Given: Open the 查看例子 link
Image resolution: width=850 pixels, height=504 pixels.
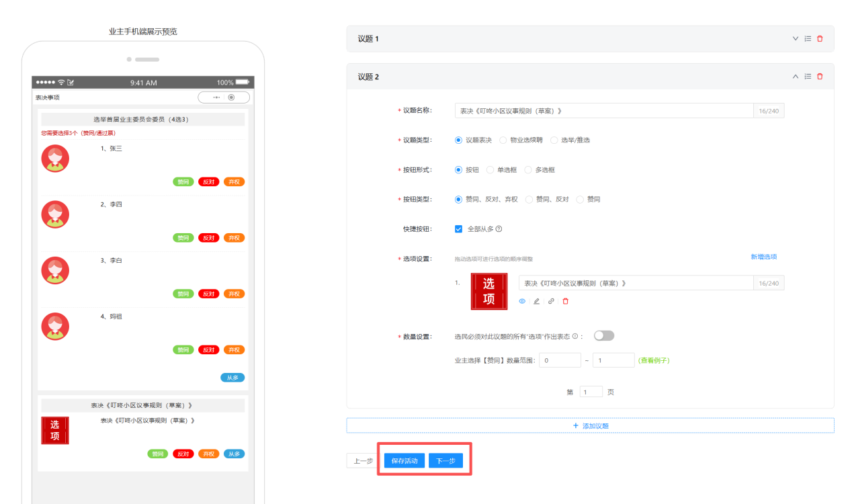Looking at the screenshot, I should click(x=654, y=360).
